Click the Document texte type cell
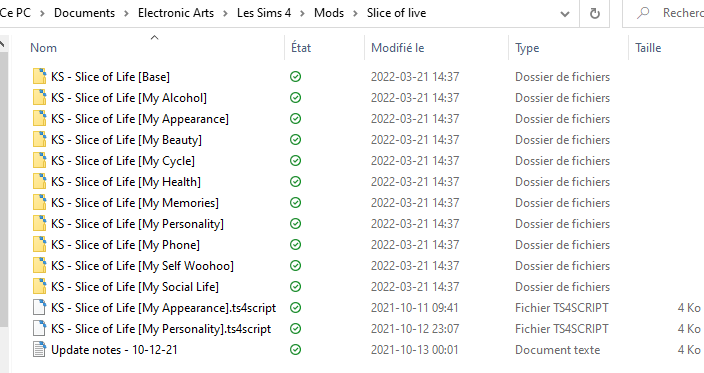 coord(557,350)
